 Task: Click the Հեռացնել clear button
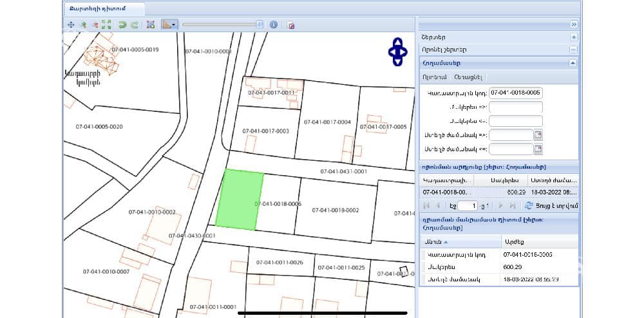[469, 77]
